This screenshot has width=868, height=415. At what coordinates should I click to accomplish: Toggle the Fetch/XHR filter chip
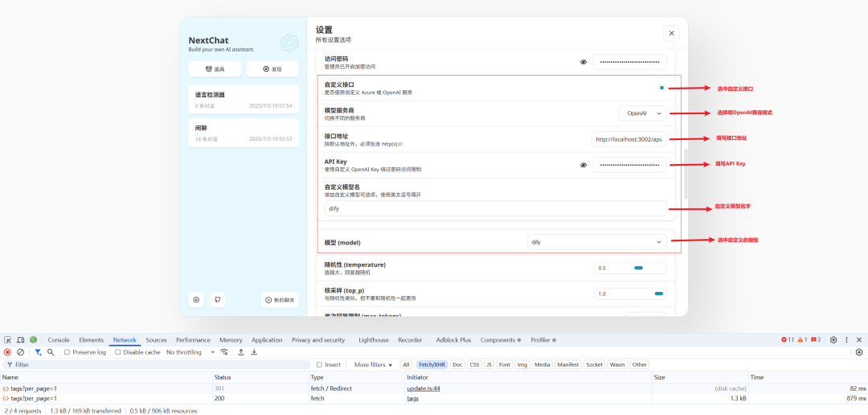tap(432, 364)
